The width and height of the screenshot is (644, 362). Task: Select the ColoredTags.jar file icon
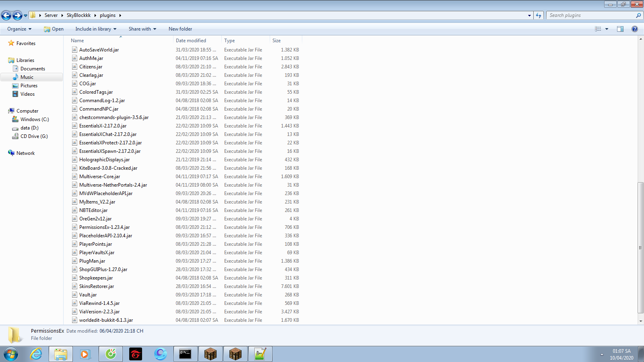click(x=74, y=92)
